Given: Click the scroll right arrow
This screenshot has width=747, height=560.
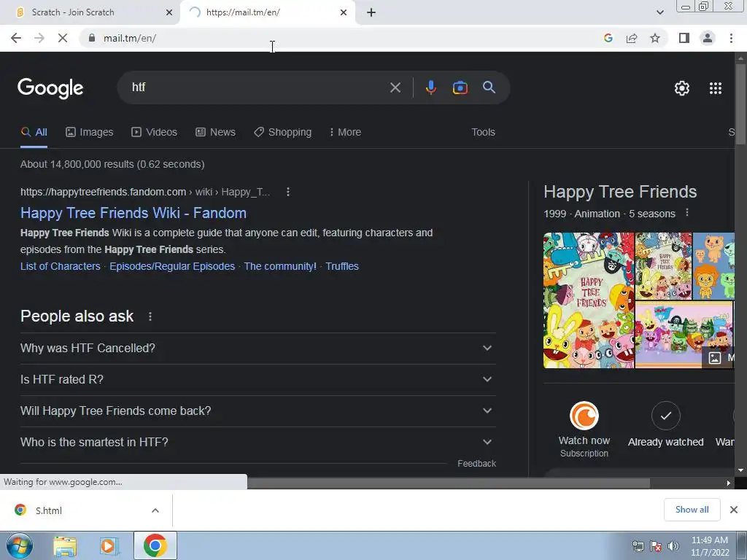Looking at the screenshot, I should (x=729, y=483).
